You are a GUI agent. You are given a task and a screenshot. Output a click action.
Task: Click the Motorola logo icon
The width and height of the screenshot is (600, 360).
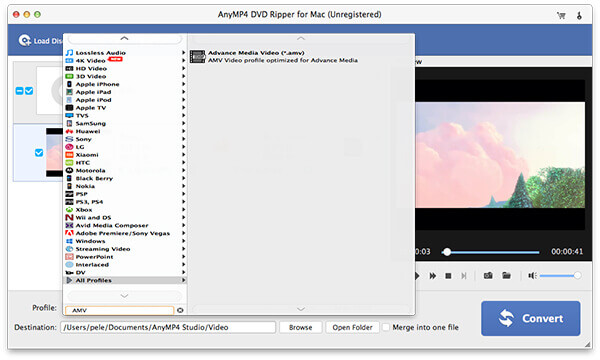69,171
